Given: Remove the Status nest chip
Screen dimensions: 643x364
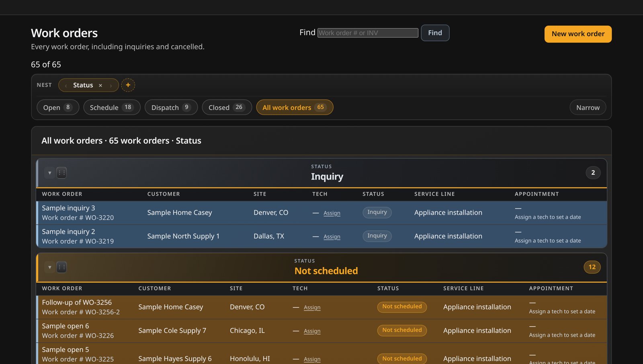Looking at the screenshot, I should [x=100, y=85].
